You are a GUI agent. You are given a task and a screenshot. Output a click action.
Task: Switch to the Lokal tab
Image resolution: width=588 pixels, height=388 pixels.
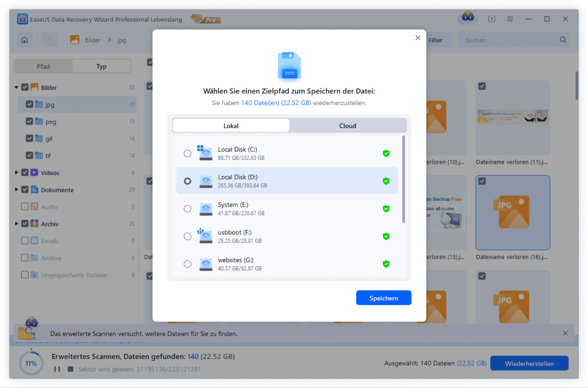(231, 126)
